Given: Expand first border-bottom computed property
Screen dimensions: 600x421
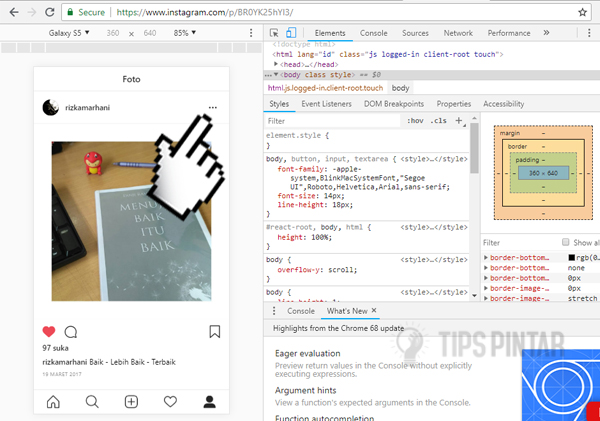Looking at the screenshot, I should tap(486, 258).
